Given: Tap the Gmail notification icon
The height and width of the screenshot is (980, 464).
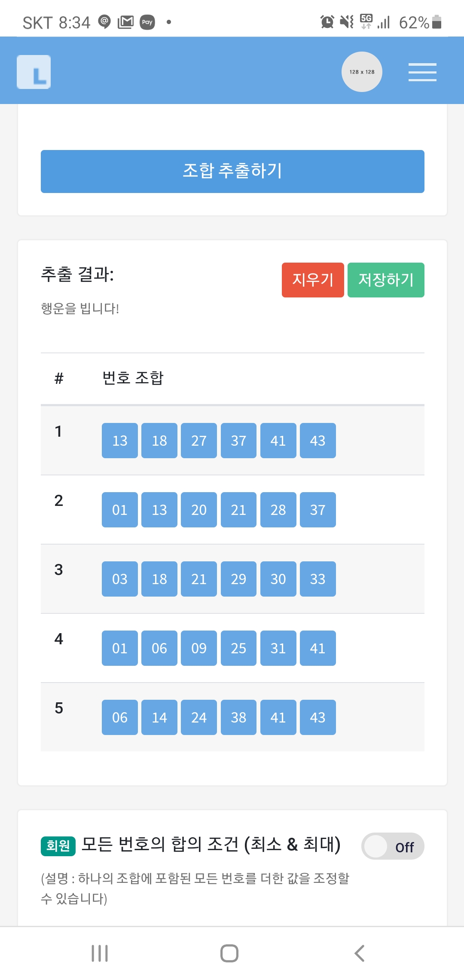Looking at the screenshot, I should click(x=125, y=22).
